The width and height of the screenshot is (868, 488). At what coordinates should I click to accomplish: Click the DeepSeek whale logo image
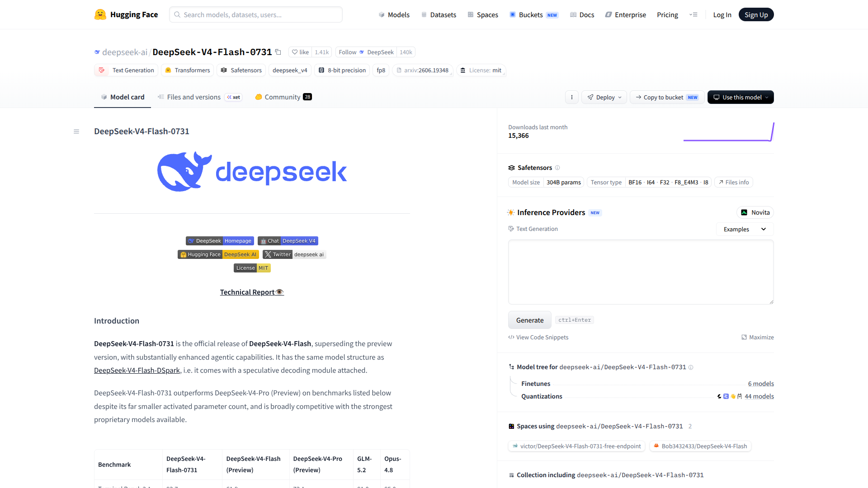point(252,172)
